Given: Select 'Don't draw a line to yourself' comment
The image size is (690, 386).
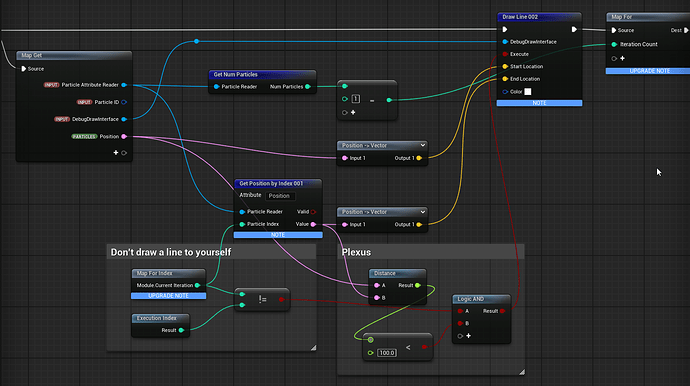Looking at the screenshot, I should [171, 252].
